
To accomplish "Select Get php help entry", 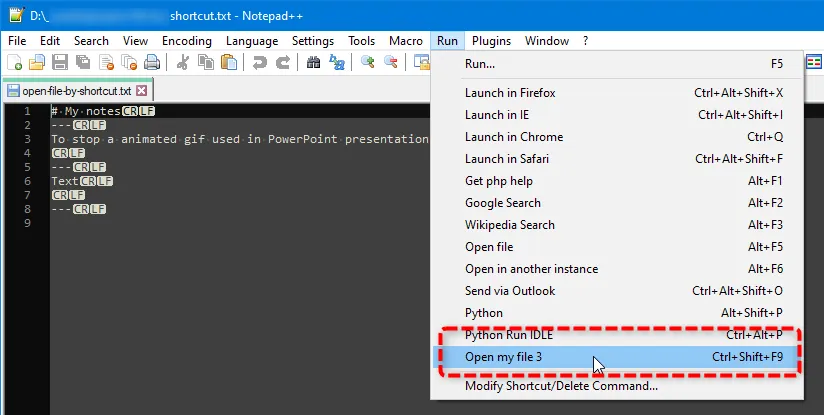I will [x=617, y=181].
